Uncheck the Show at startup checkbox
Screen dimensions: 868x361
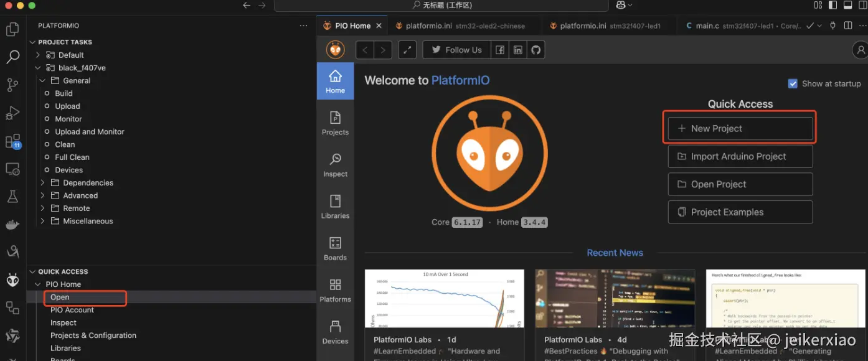tap(793, 83)
